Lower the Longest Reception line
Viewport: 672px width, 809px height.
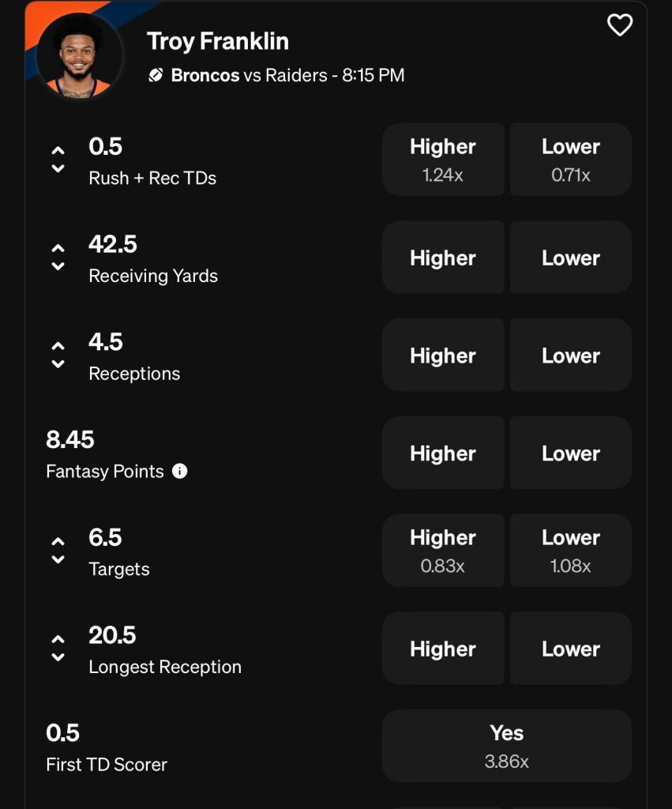58,657
